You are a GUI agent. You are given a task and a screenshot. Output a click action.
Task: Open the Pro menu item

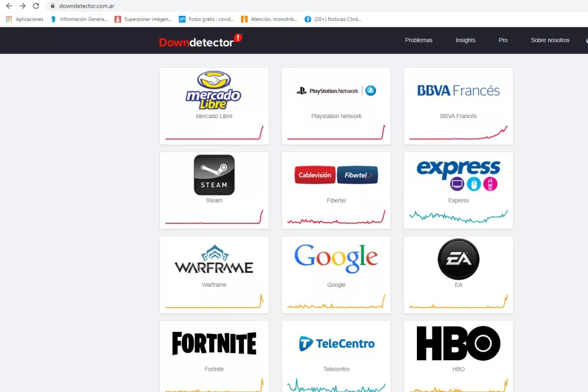tap(503, 40)
